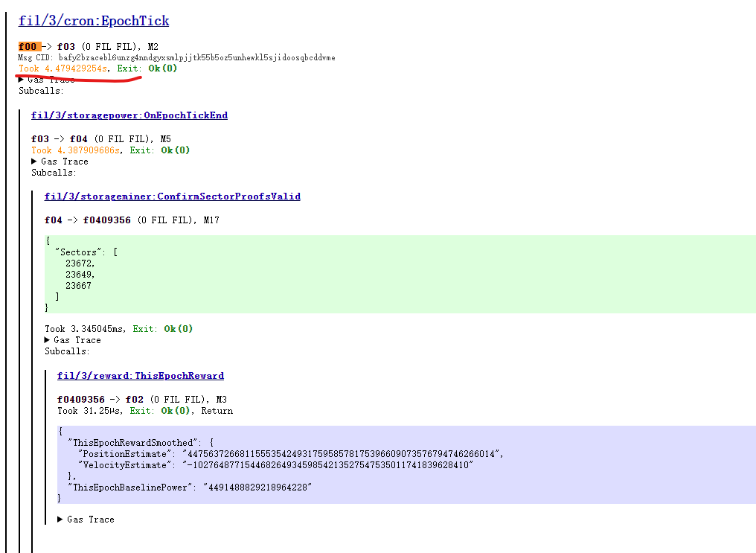Open the fil/3/reward:ThisEpochReward link
The height and width of the screenshot is (553, 756).
[141, 376]
